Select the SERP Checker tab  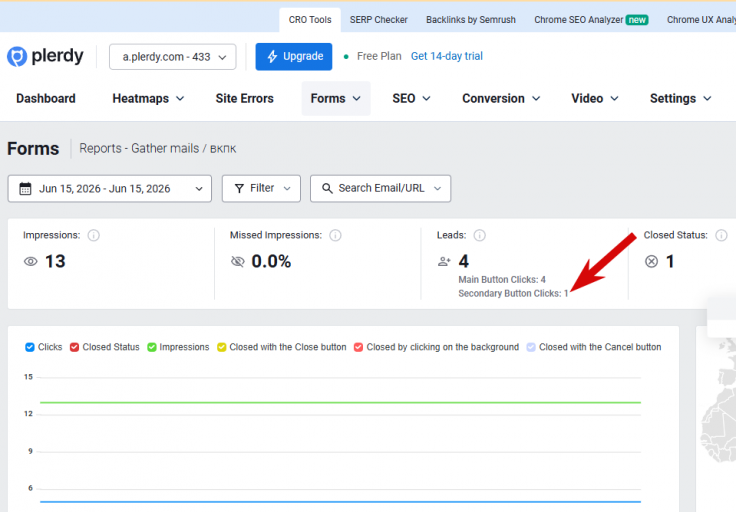378,20
